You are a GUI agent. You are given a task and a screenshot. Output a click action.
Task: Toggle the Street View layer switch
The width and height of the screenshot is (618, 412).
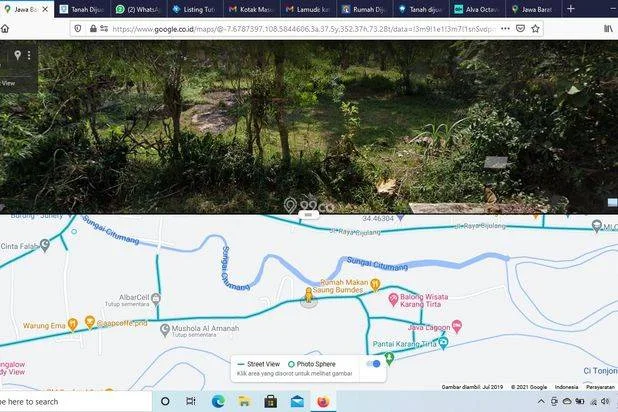(x=374, y=364)
